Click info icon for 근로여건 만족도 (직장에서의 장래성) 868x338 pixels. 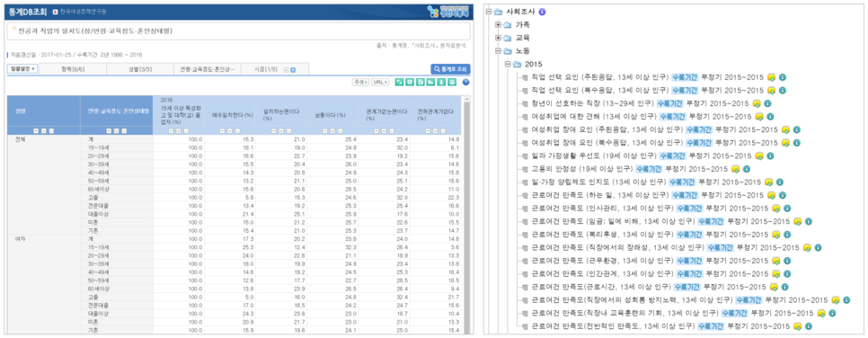819,247
